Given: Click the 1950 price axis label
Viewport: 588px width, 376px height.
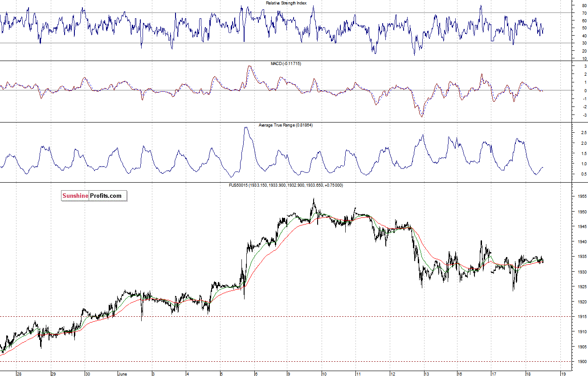Looking at the screenshot, I should coord(582,212).
